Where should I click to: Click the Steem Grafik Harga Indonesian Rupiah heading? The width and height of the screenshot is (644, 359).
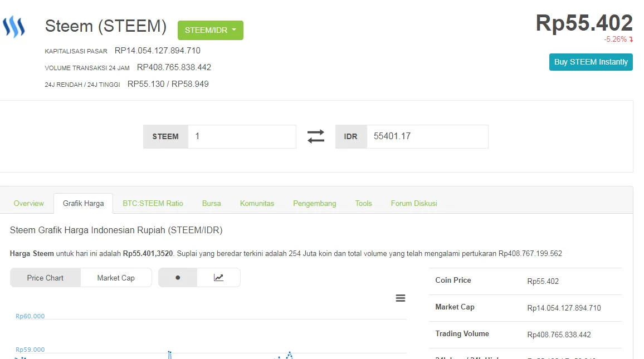[x=116, y=230]
